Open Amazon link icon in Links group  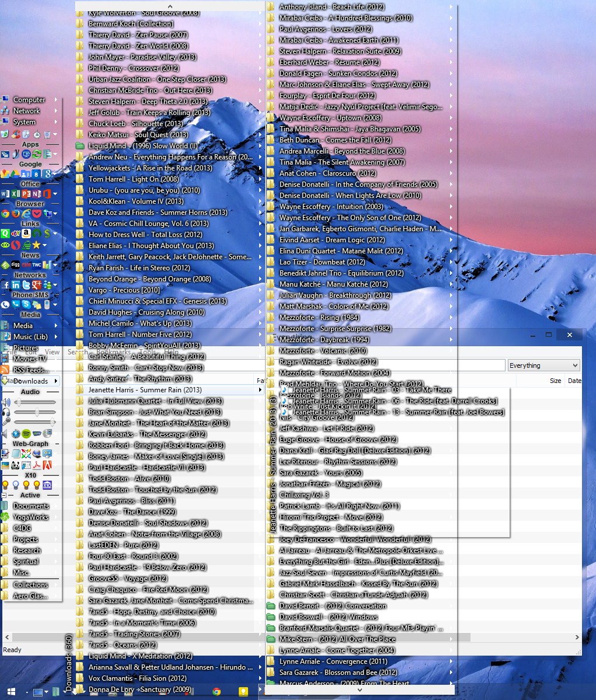pos(26,234)
